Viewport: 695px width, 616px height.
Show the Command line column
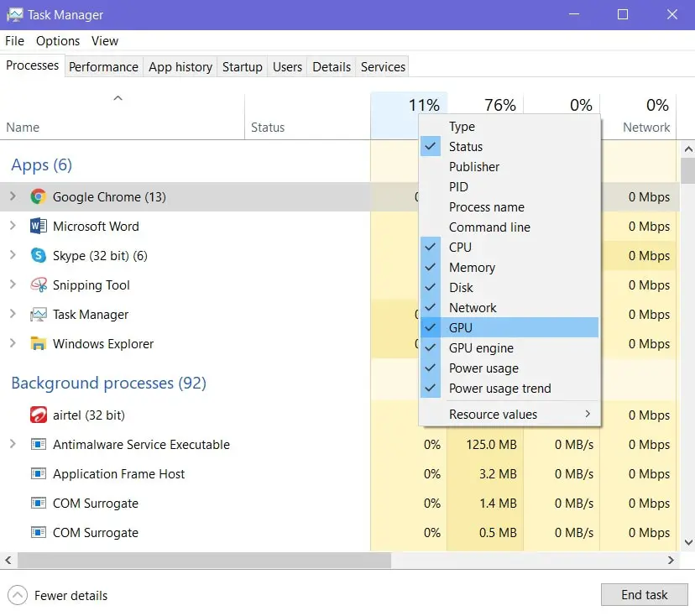tap(509, 227)
